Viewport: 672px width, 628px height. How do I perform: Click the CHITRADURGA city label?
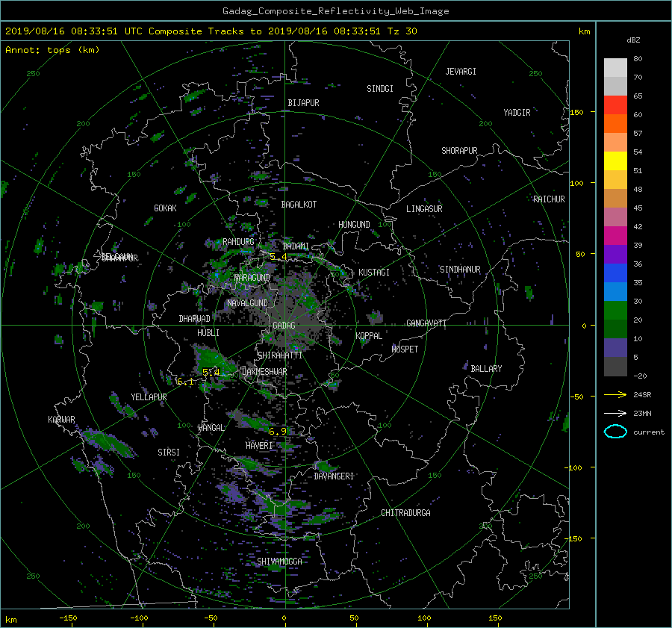pyautogui.click(x=406, y=513)
